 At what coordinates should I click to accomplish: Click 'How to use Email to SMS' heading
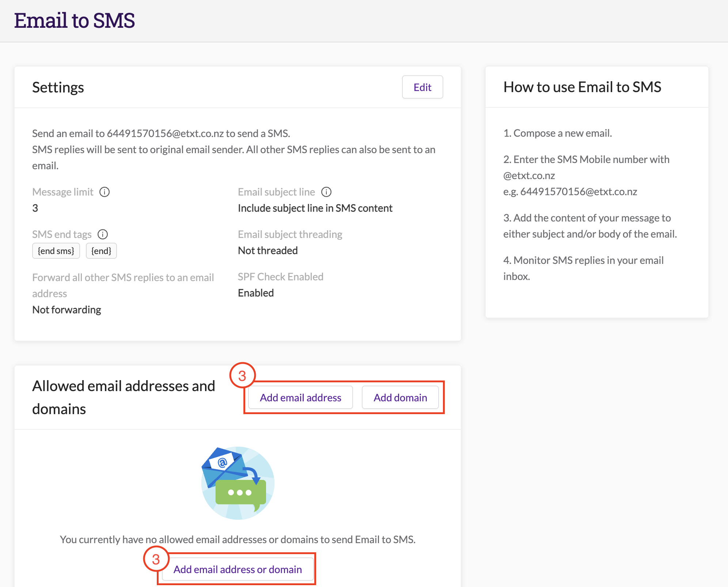click(x=582, y=87)
